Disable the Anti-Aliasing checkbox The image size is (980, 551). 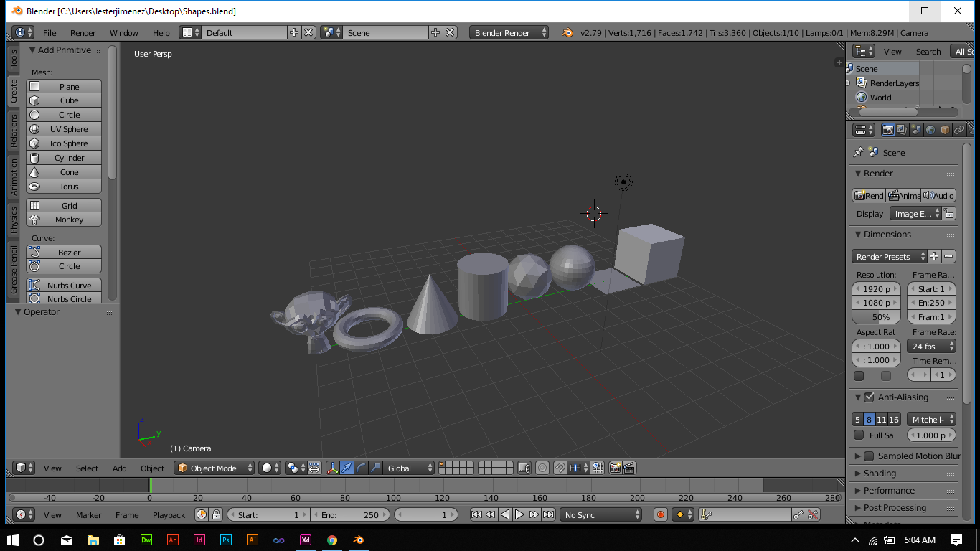869,397
